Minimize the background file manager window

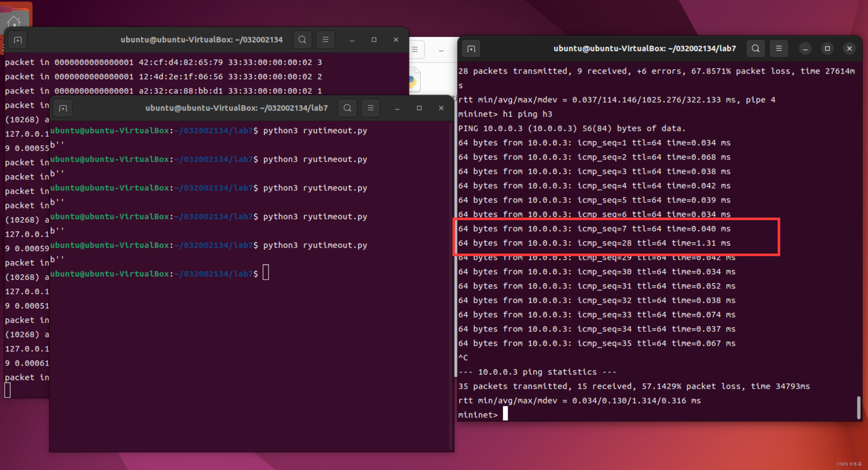(x=441, y=50)
